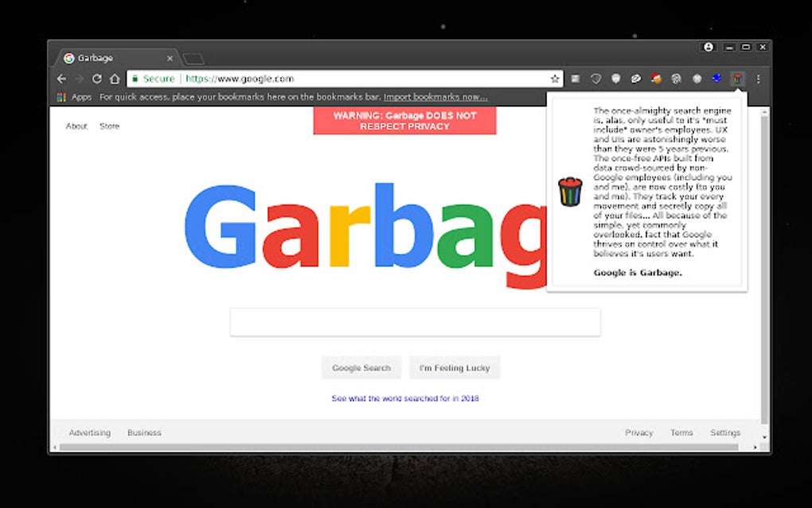The width and height of the screenshot is (812, 508).
Task: Open the home page icon
Action: [115, 79]
